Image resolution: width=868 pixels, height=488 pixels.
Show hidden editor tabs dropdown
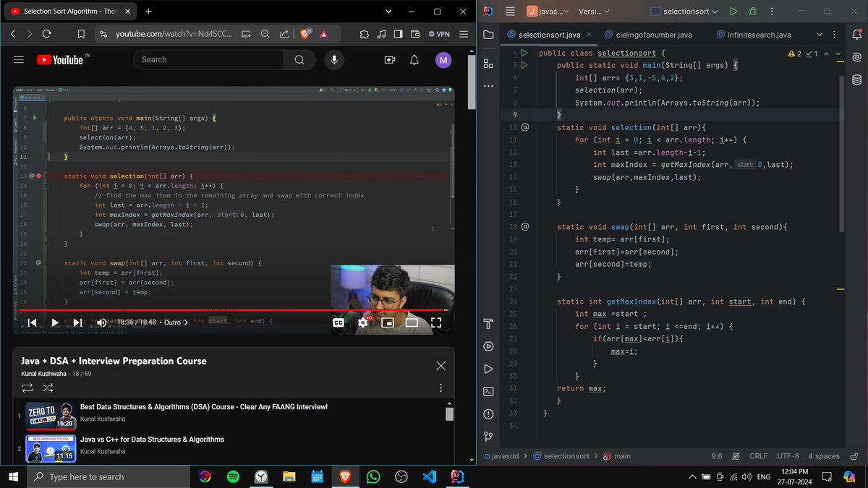coord(820,35)
